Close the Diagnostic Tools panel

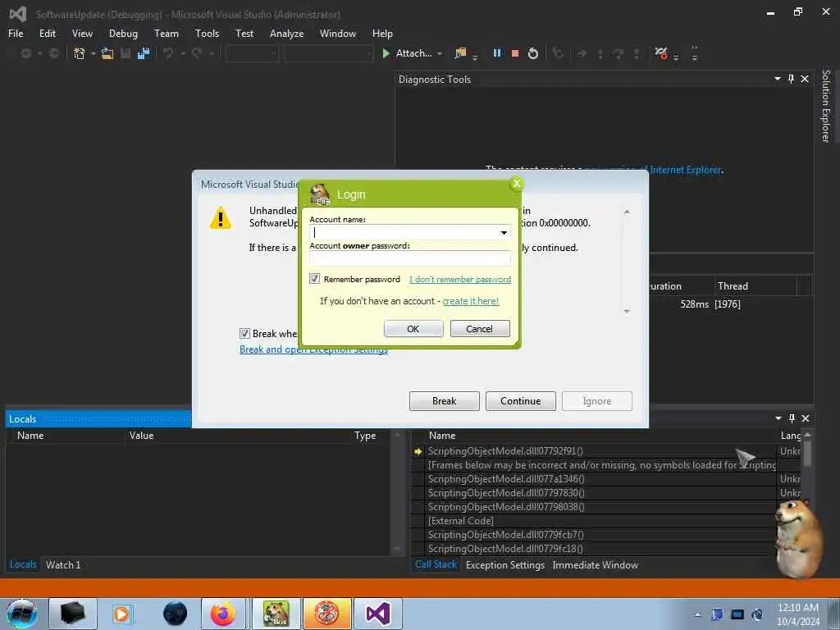pyautogui.click(x=805, y=80)
